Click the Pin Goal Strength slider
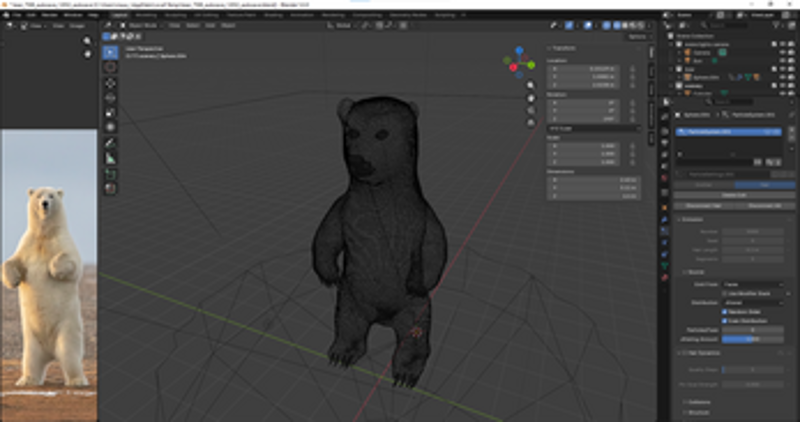Image resolution: width=800 pixels, height=422 pixels. [753, 384]
